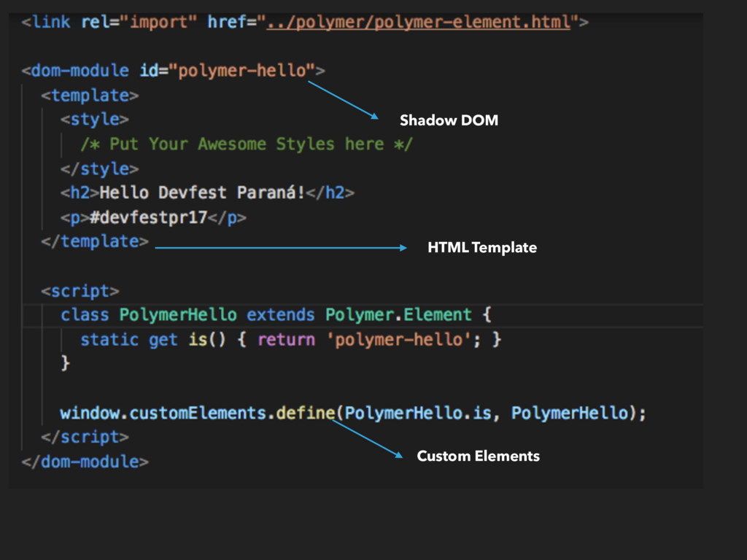Screen dimensions: 747x560
Task: Click the 'HTML Template' annotation label
Action: [482, 248]
